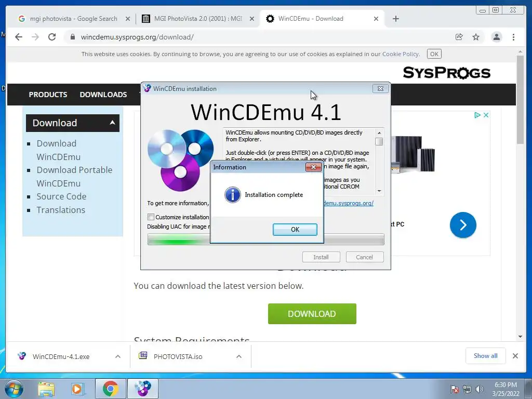The height and width of the screenshot is (399, 532).
Task: Click the installer description scroll down arrow
Action: click(x=379, y=191)
